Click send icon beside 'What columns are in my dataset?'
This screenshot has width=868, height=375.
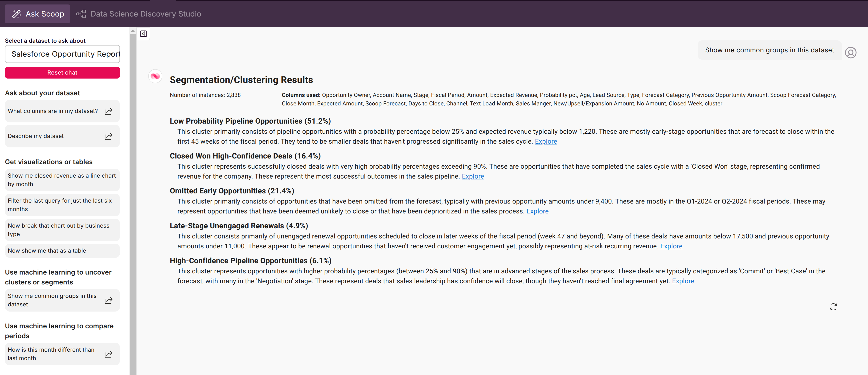click(108, 111)
